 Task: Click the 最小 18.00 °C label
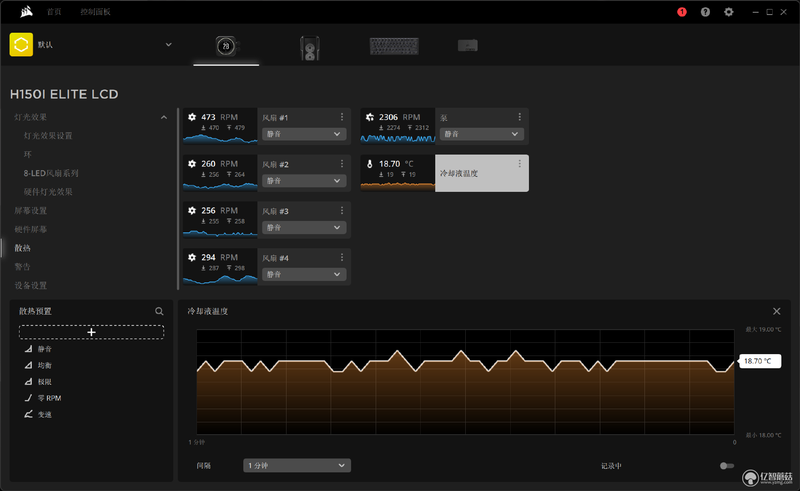[x=763, y=435]
